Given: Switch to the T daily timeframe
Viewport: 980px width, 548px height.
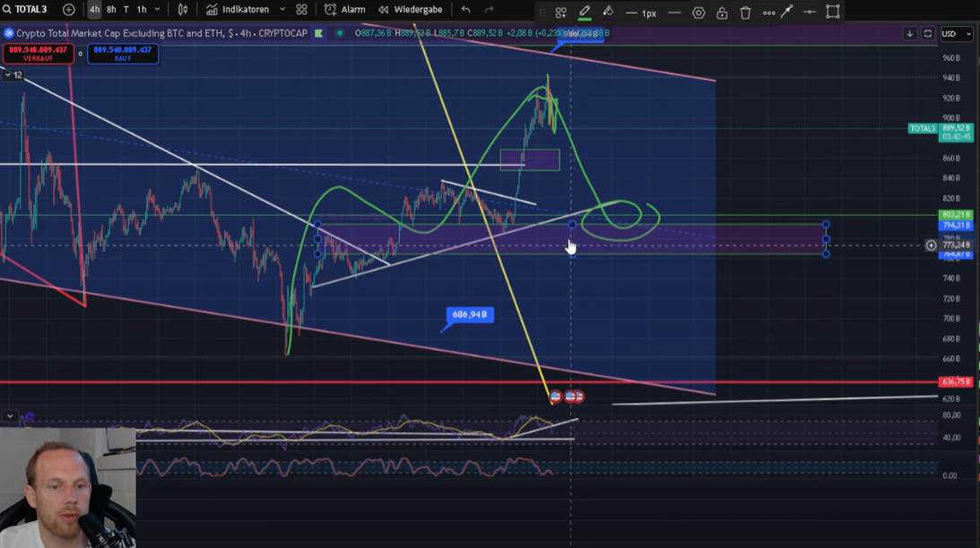Looking at the screenshot, I should pos(126,9).
